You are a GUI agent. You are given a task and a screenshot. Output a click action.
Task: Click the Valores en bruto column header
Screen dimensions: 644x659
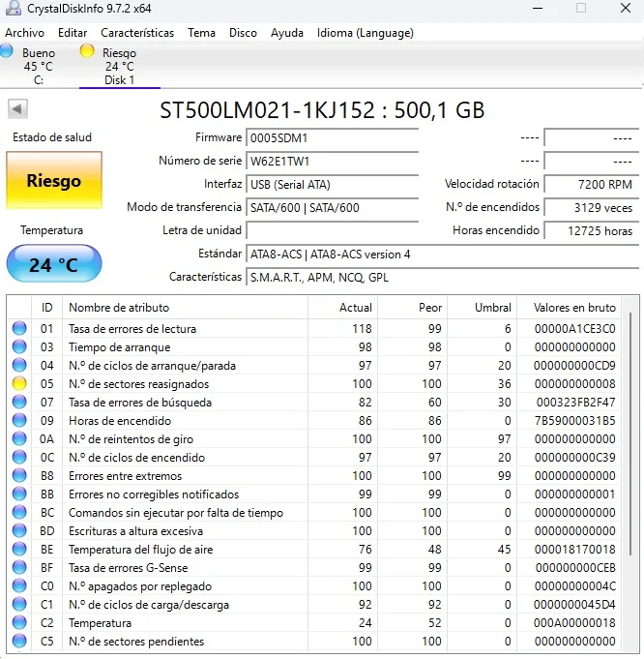[570, 308]
